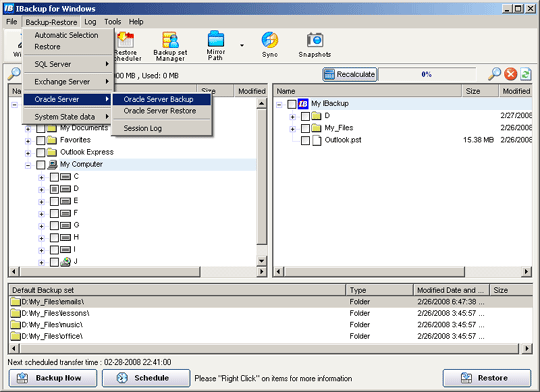Open the SQL Server submenu
This screenshot has width=540, height=392.
click(68, 64)
